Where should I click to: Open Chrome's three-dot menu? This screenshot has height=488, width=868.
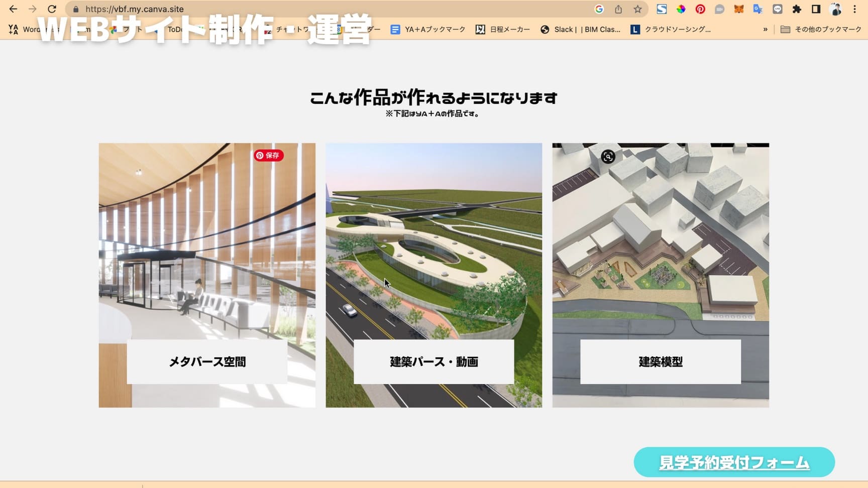(x=854, y=9)
